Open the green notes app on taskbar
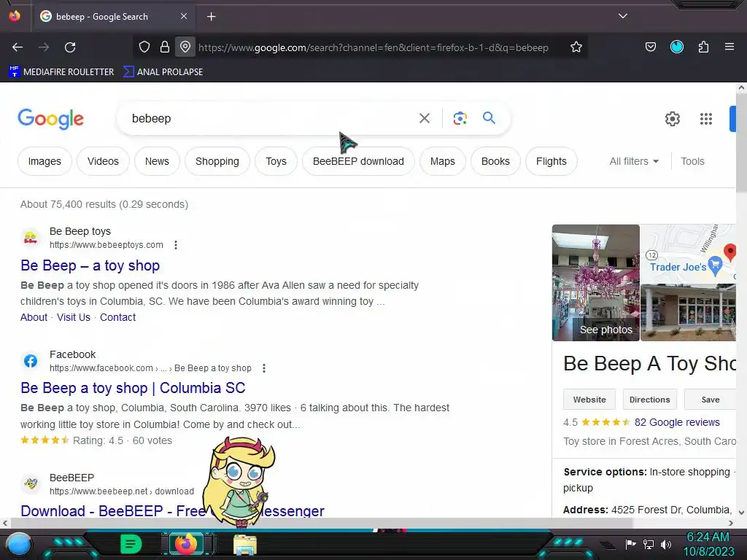Viewport: 747px width, 560px height. 131,544
